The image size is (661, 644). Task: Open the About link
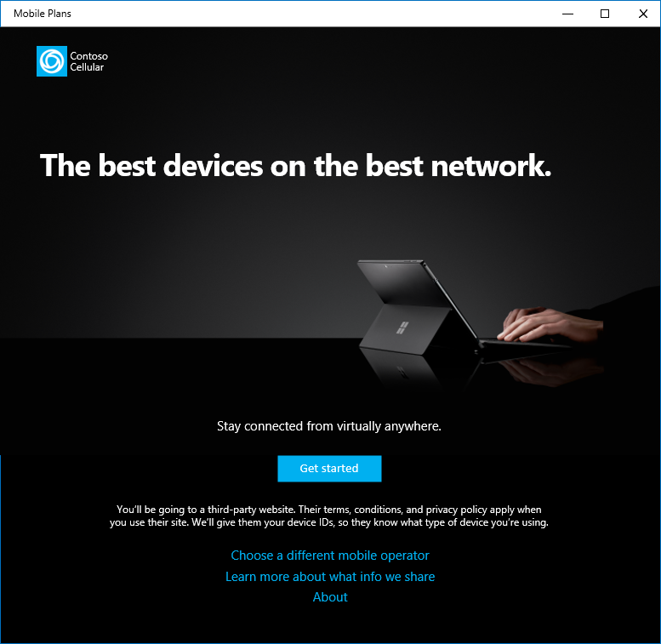coord(330,597)
